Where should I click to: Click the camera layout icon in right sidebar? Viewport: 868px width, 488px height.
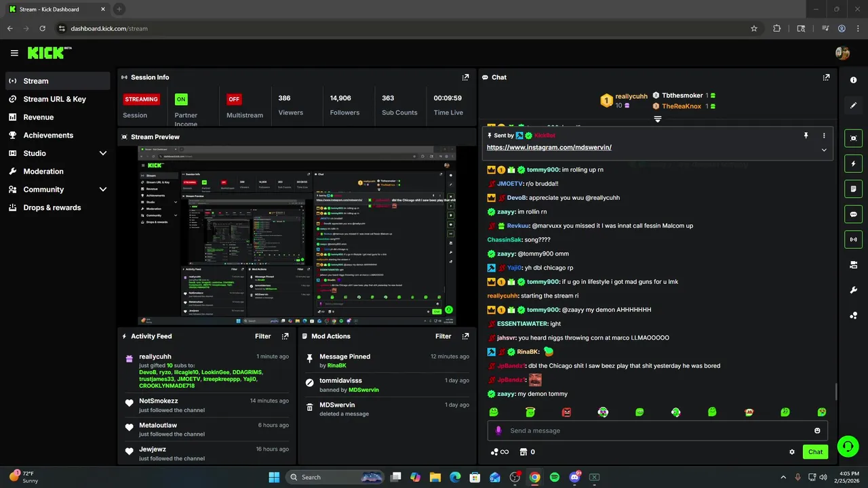pyautogui.click(x=853, y=265)
